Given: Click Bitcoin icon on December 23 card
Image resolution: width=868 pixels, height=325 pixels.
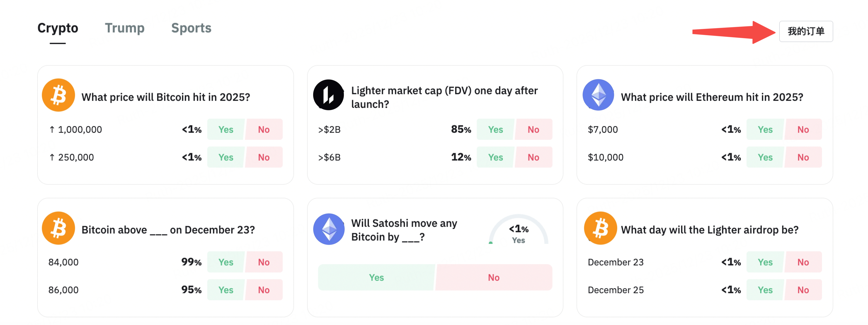Looking at the screenshot, I should (x=58, y=228).
